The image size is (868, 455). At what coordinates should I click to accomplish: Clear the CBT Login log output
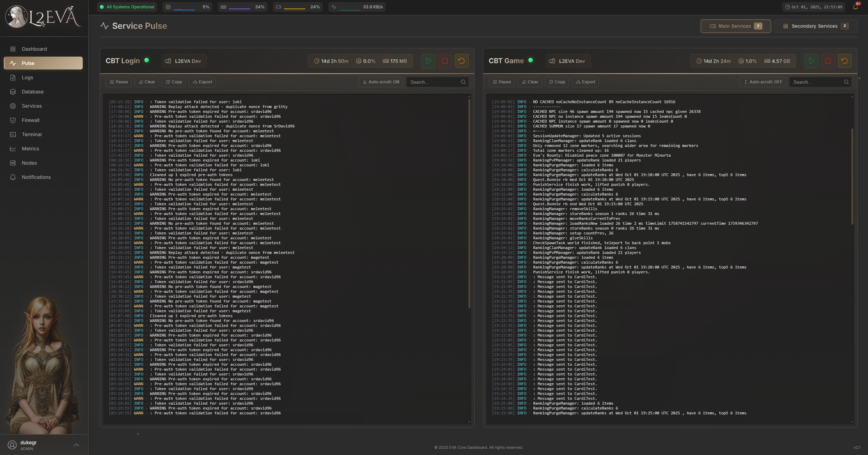coord(147,82)
